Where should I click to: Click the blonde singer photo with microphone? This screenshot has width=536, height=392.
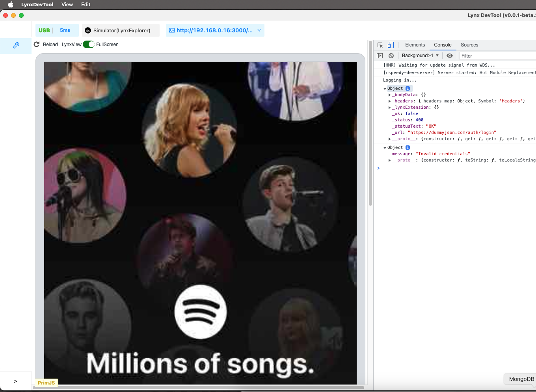tap(190, 130)
